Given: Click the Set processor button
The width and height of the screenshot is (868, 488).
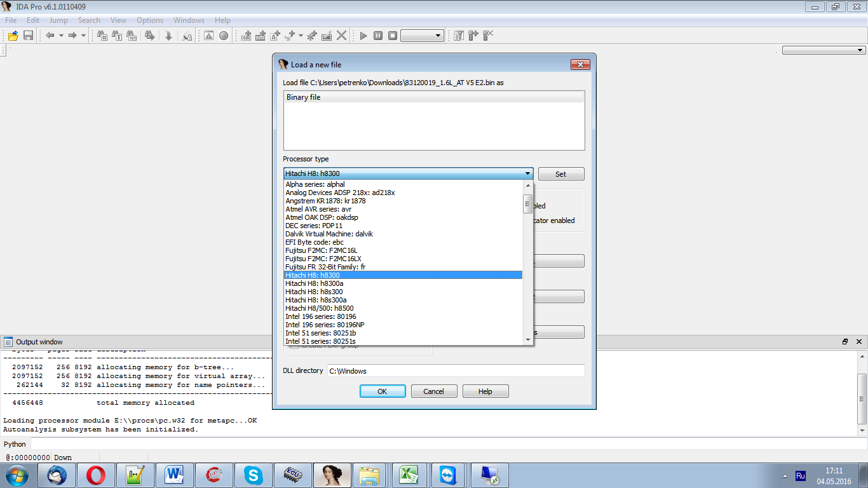Looking at the screenshot, I should click(560, 174).
